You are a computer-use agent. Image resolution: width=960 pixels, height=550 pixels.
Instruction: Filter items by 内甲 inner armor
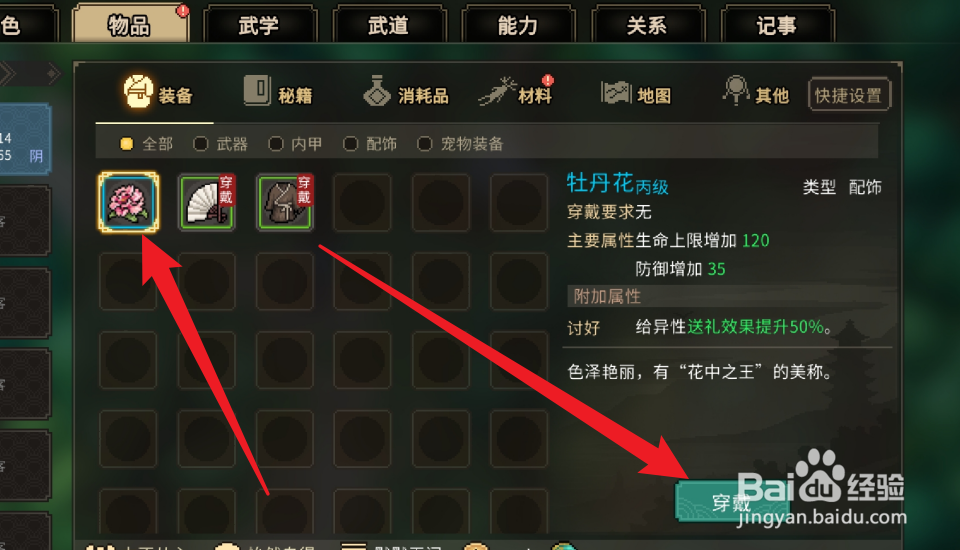(295, 144)
